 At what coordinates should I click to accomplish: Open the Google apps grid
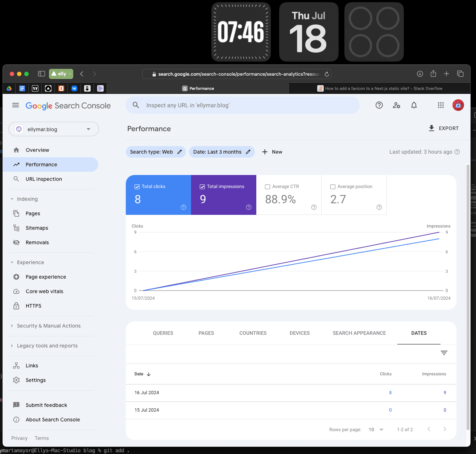[x=441, y=105]
